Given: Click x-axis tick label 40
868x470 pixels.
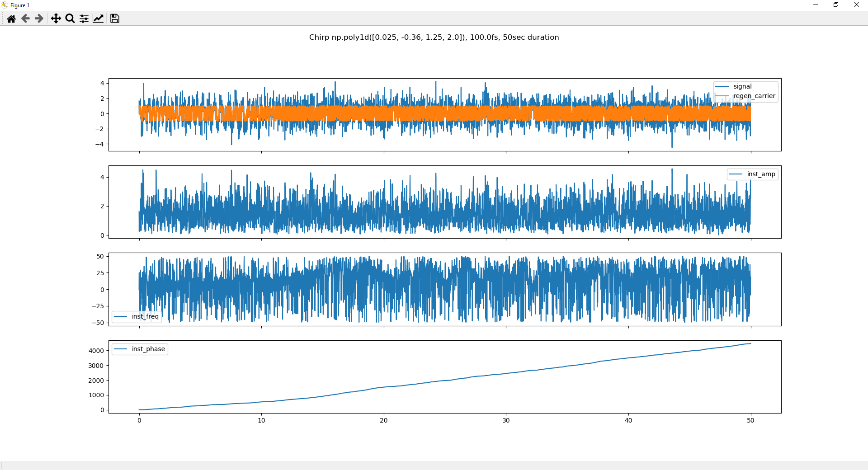Looking at the screenshot, I should click(628, 420).
